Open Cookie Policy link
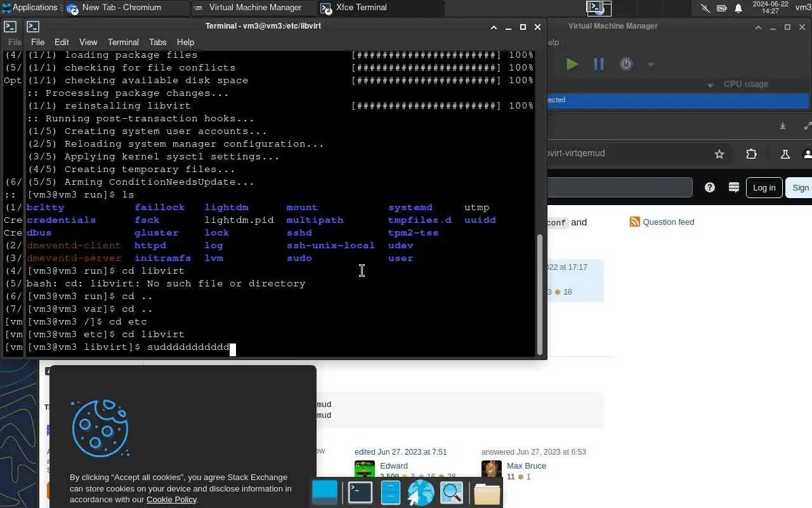The height and width of the screenshot is (508, 812). pyautogui.click(x=171, y=499)
